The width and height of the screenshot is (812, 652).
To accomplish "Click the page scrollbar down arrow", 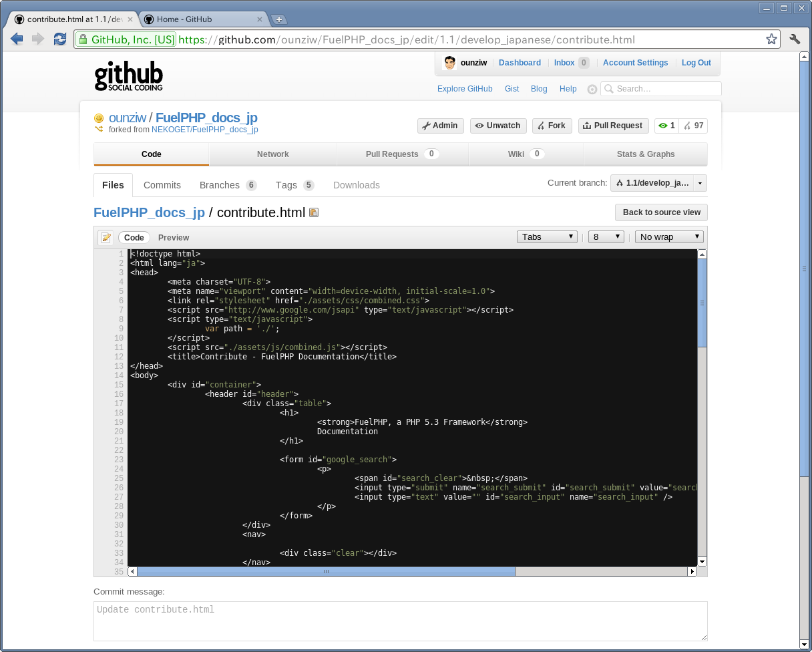I will 805,646.
